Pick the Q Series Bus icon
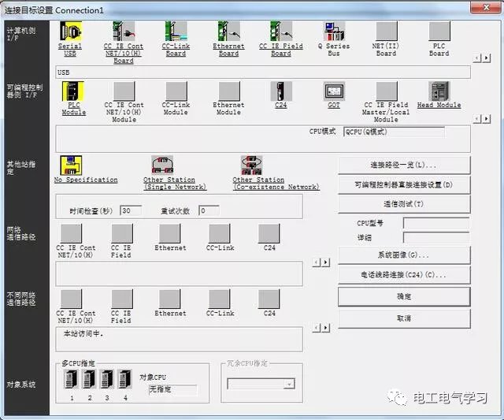This screenshot has height=420, width=504. pos(334,32)
